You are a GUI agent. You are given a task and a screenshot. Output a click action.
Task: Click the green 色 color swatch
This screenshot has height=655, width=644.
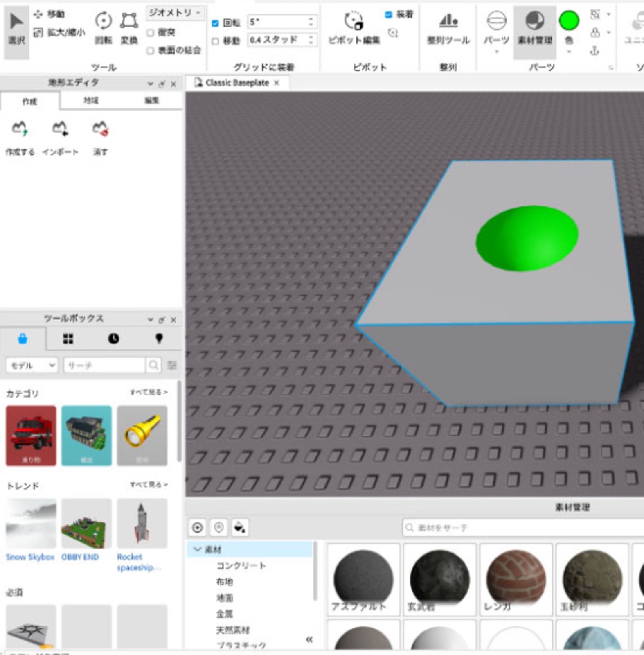569,21
